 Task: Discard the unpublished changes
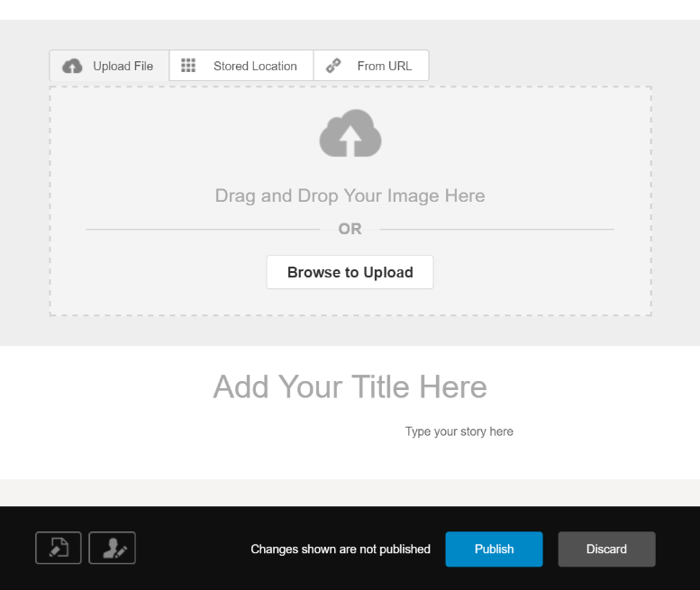(606, 549)
